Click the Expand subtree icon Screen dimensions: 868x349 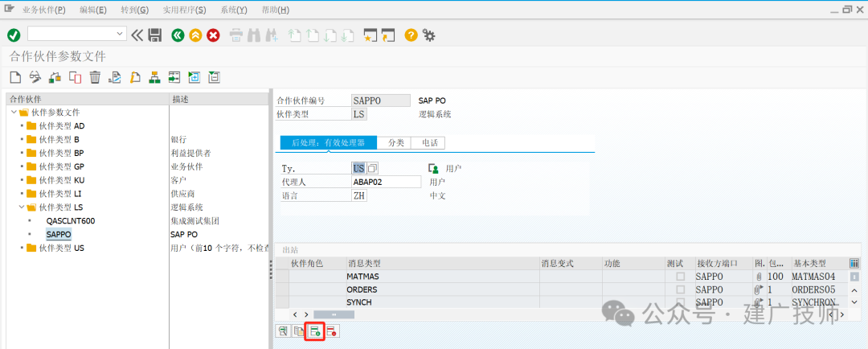pyautogui.click(x=194, y=77)
